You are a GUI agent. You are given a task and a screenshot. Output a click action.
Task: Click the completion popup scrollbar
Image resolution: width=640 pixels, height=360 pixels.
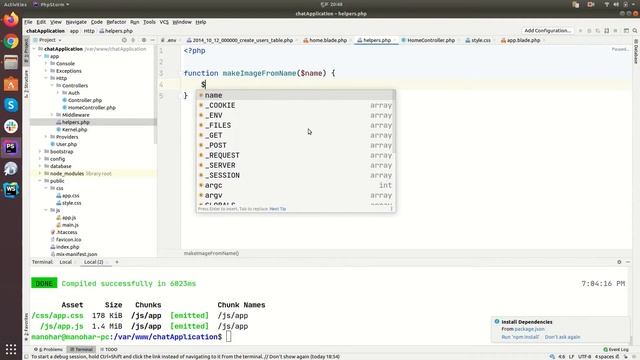point(394,122)
